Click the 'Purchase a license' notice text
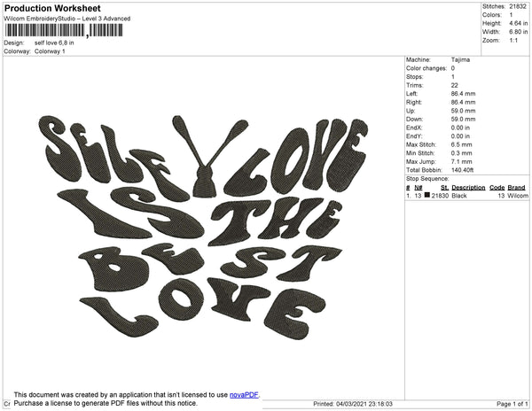 click(106, 403)
